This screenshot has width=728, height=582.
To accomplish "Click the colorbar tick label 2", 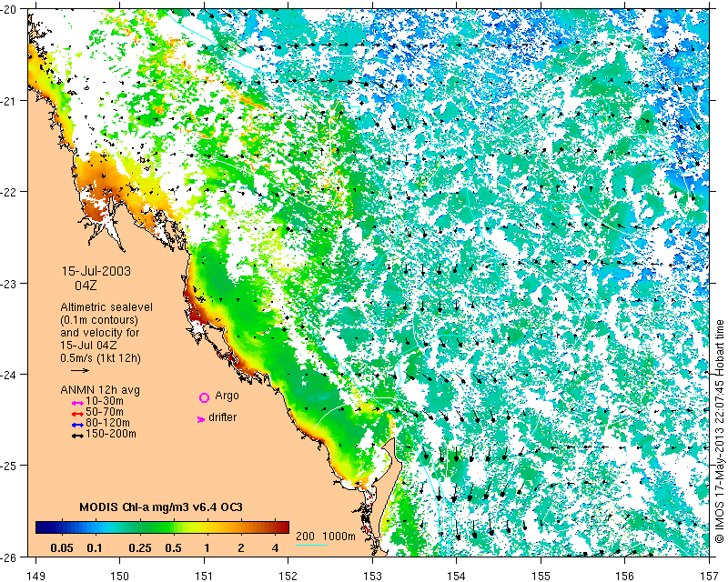I will pos(241,547).
